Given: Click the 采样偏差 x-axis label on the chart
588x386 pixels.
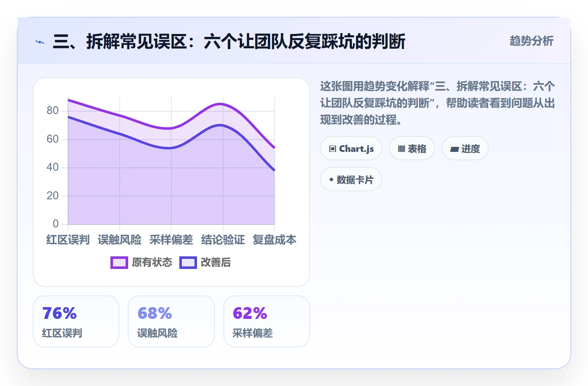Looking at the screenshot, I should click(171, 240).
